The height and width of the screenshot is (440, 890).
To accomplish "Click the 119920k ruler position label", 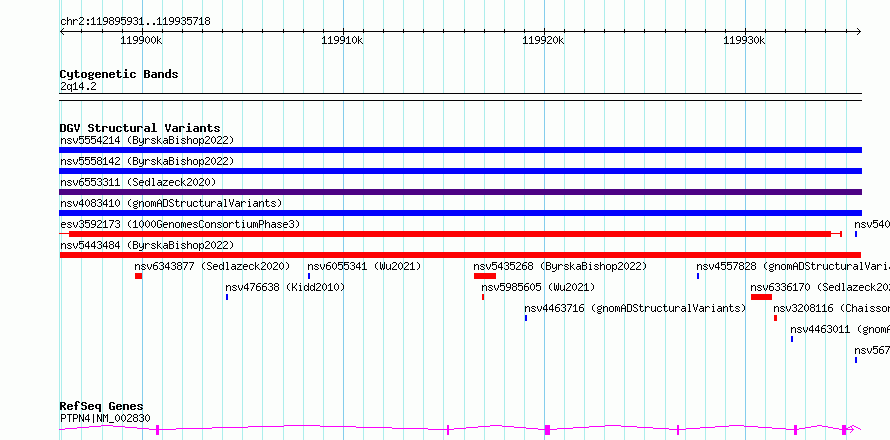I will [543, 40].
